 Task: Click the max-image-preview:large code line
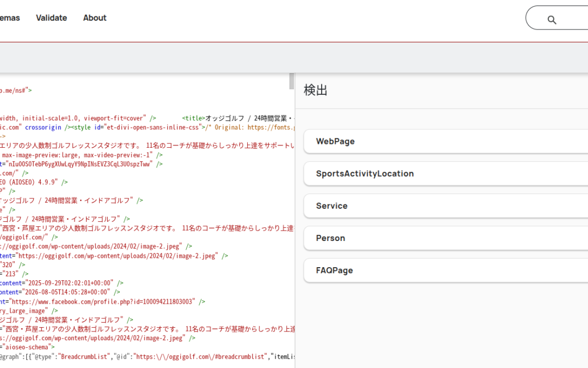click(x=81, y=155)
